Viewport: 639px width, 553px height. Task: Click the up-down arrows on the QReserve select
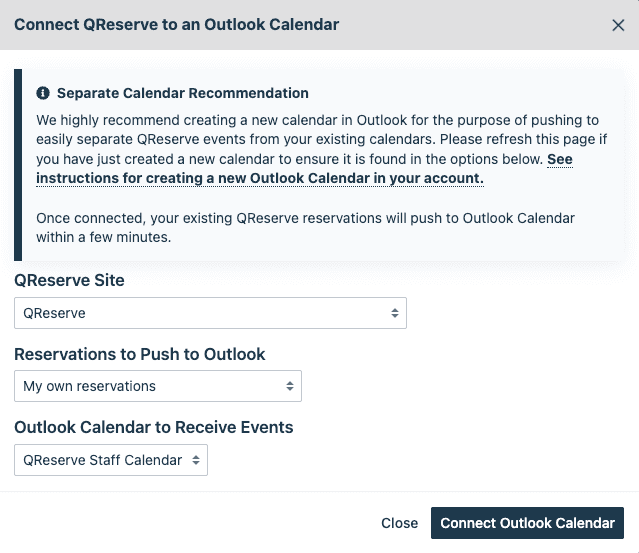point(395,313)
